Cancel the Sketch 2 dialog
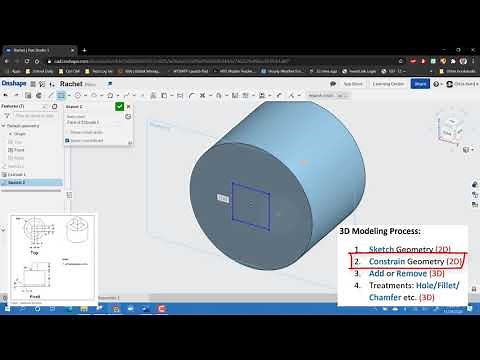Viewport: 480px width, 360px height. click(x=128, y=106)
